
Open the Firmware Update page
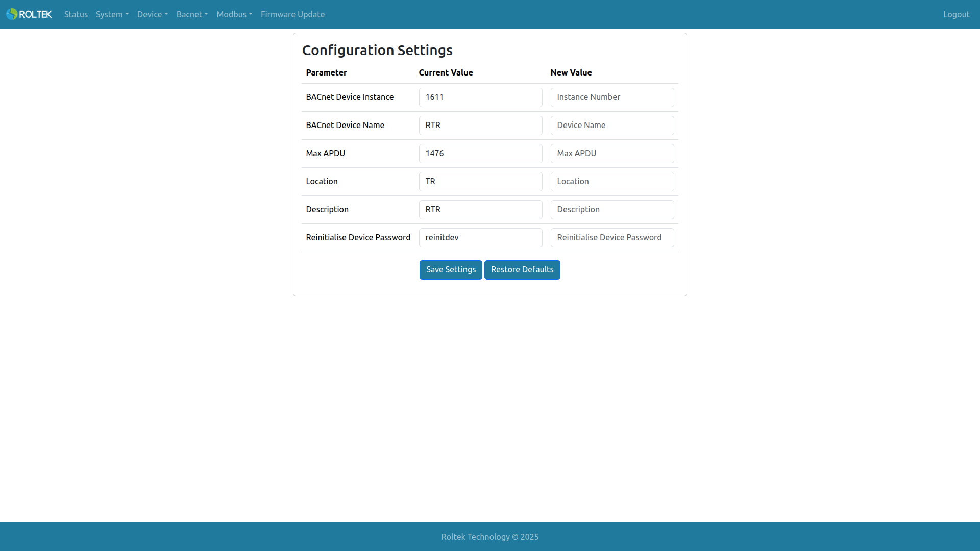point(292,14)
